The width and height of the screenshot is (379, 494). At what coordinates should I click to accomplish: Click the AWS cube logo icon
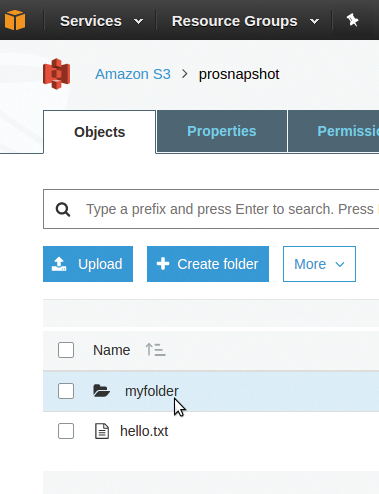click(x=15, y=20)
